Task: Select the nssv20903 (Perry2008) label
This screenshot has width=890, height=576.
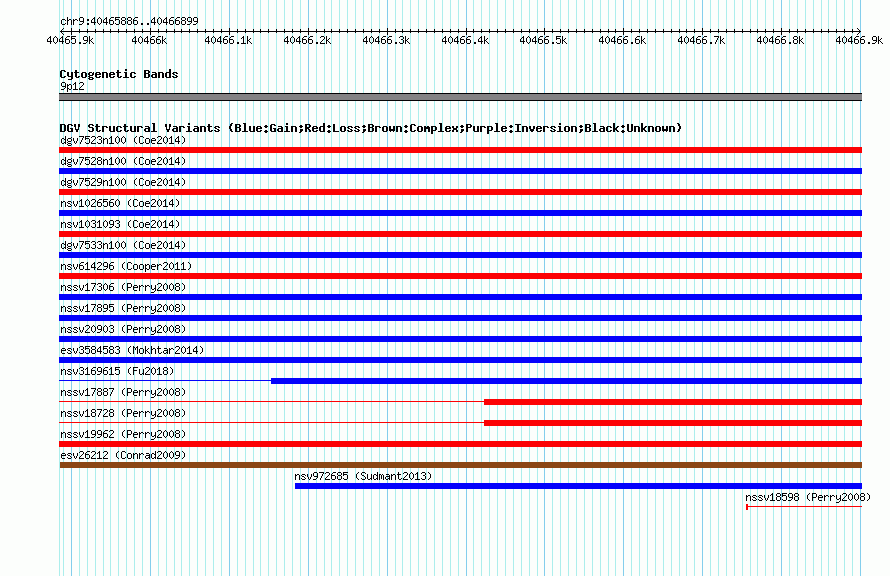Action: coord(123,329)
